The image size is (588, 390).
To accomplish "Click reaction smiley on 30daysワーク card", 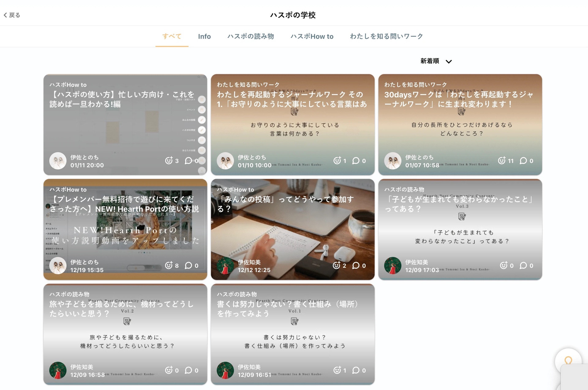I will [501, 161].
